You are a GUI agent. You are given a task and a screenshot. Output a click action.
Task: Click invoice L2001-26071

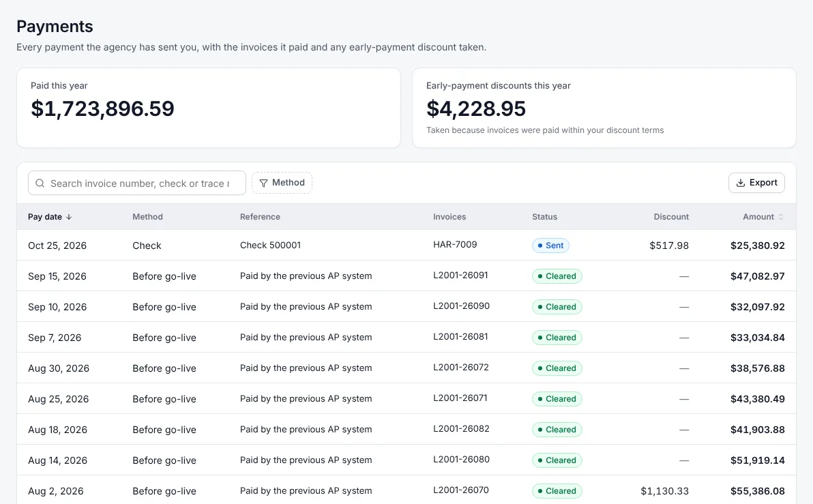460,397
